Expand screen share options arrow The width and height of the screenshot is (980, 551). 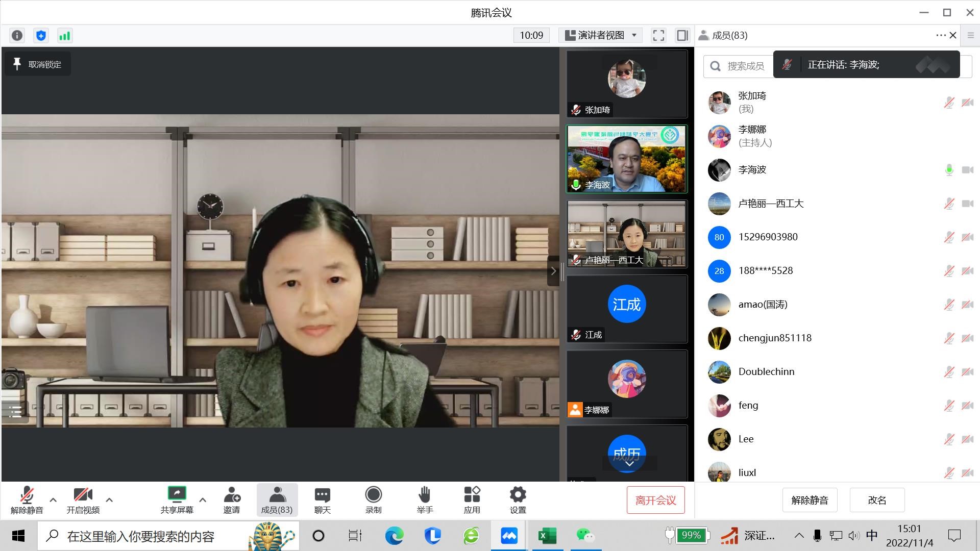coord(203,499)
